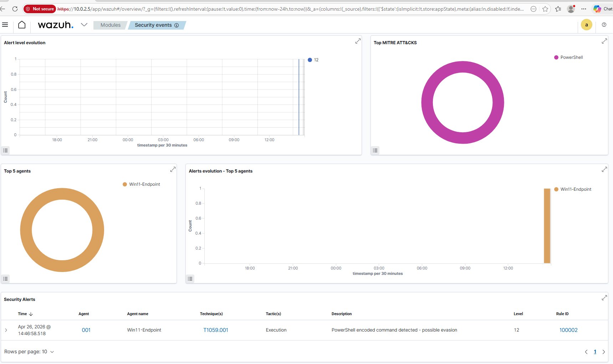Open browser profile icon

tap(571, 9)
